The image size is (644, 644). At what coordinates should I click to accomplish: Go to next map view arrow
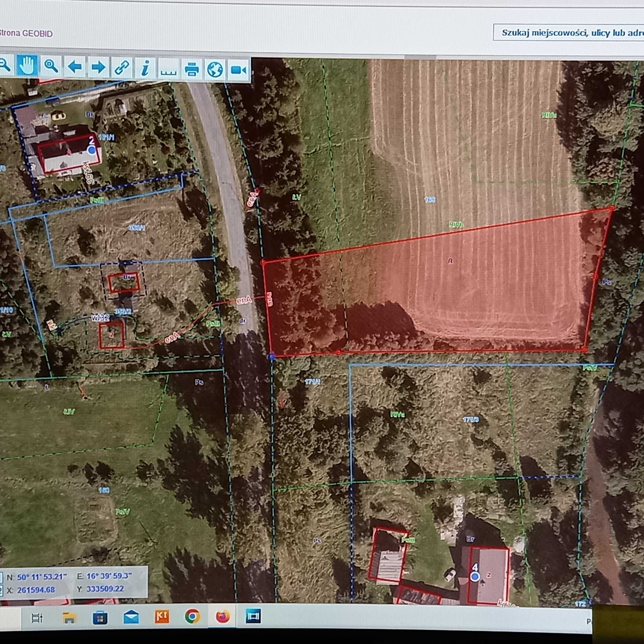(x=98, y=68)
